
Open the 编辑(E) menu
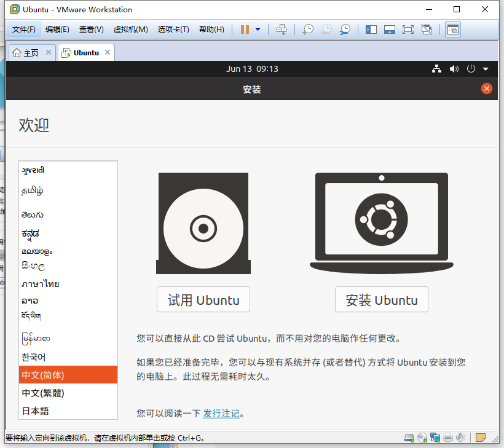pyautogui.click(x=57, y=29)
